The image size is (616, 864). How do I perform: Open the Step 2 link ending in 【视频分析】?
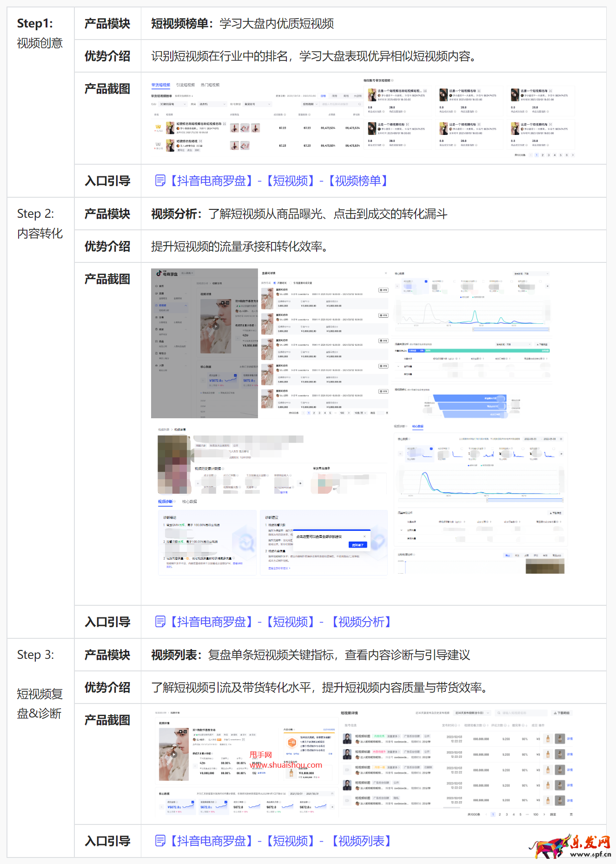pyautogui.click(x=280, y=622)
